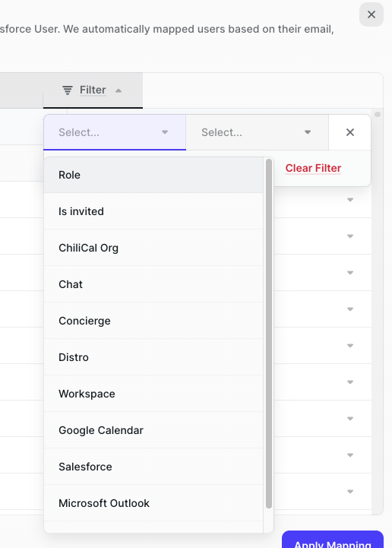
Task: Choose Salesforce in filter list
Action: [153, 467]
